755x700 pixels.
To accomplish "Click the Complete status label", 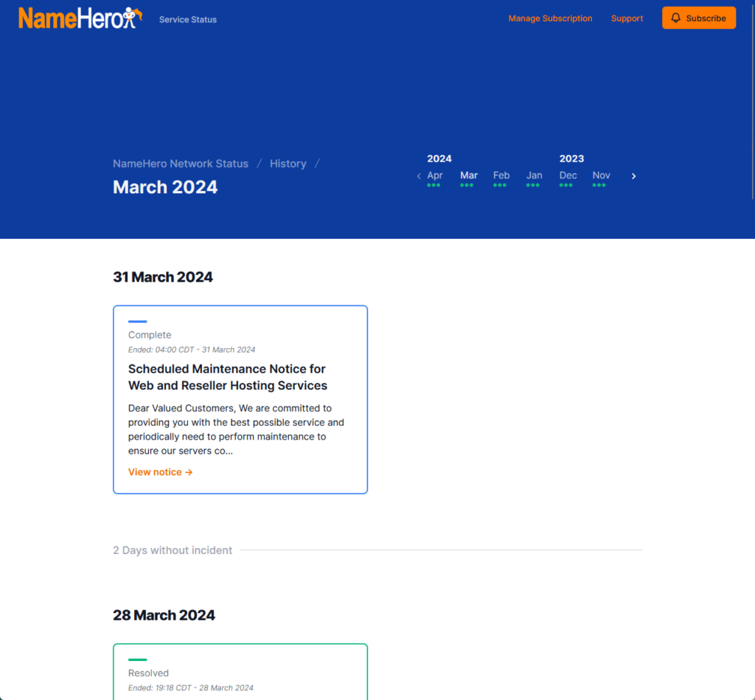I will point(150,335).
